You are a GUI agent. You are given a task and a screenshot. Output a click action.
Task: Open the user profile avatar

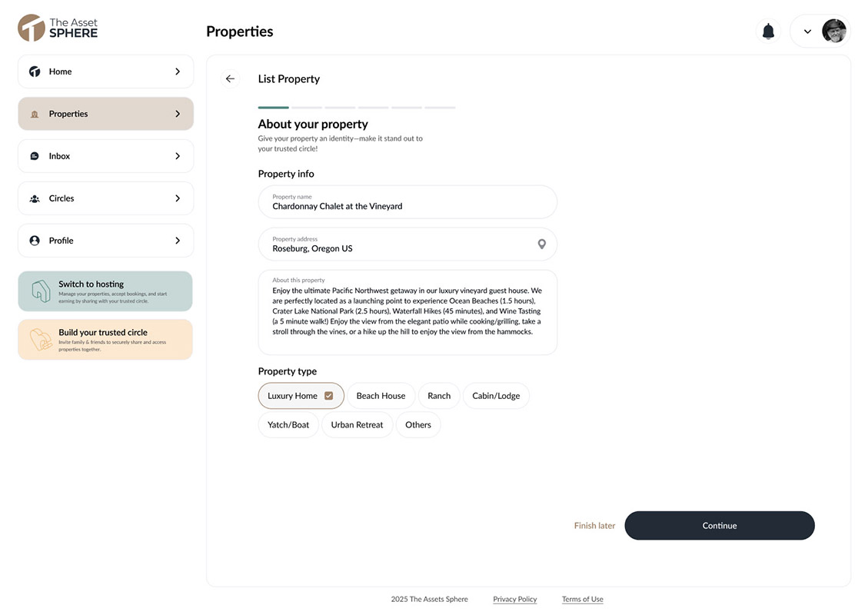tap(833, 31)
